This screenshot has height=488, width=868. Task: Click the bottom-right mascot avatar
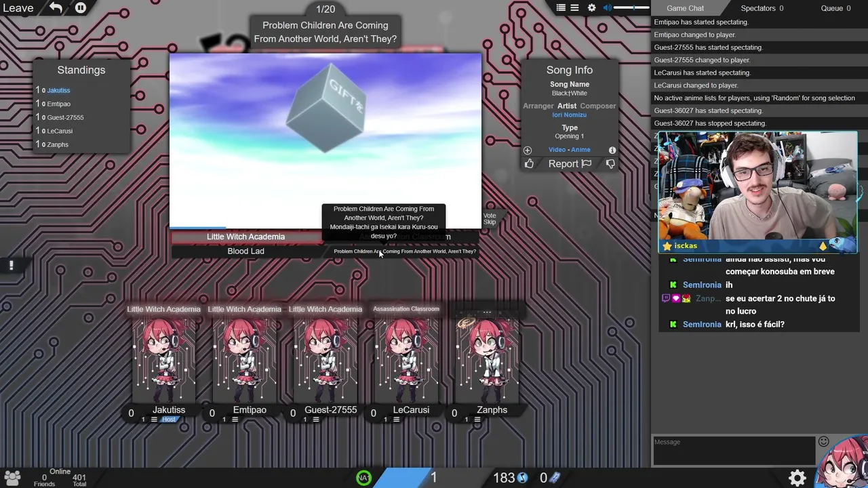click(x=842, y=461)
